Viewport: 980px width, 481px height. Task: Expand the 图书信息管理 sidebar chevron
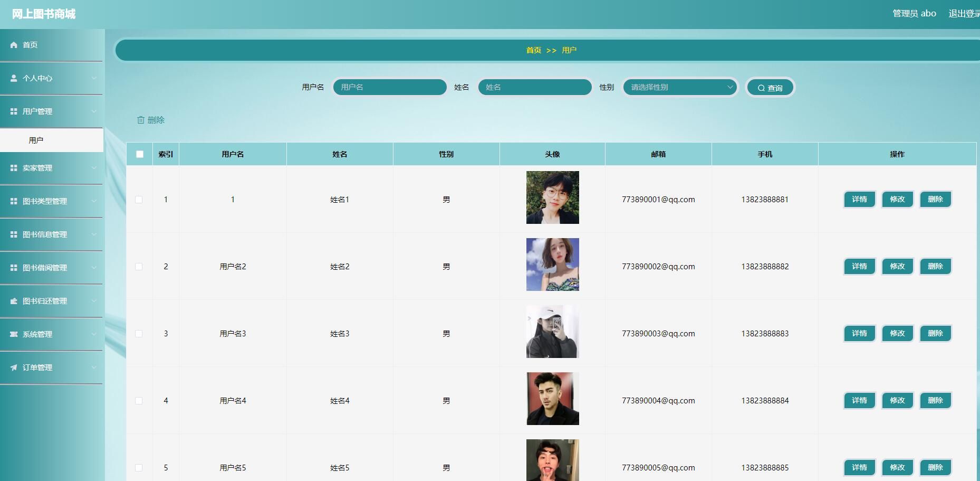pos(94,234)
